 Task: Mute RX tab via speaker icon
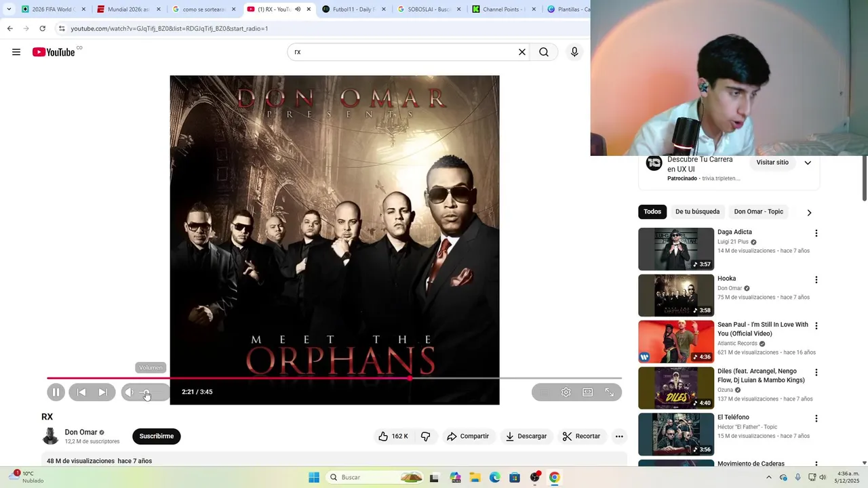tap(298, 9)
